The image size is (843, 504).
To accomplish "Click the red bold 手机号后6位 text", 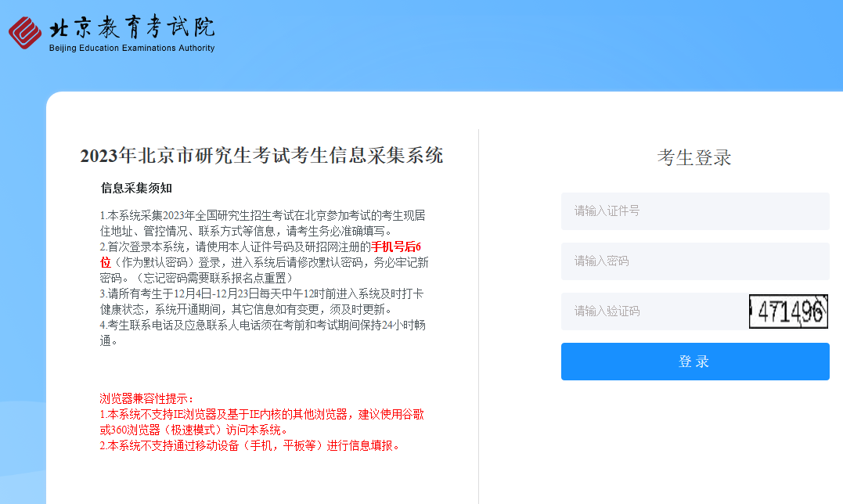I will coord(395,247).
